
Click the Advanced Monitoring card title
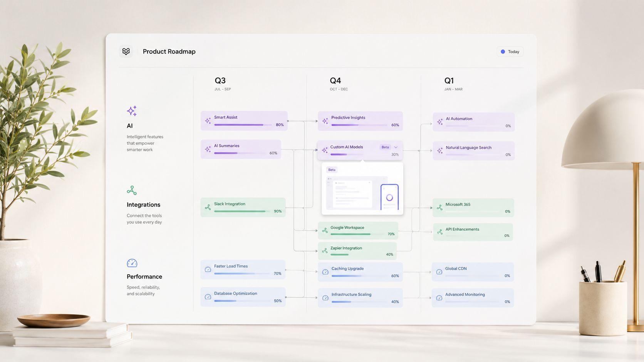(x=465, y=295)
